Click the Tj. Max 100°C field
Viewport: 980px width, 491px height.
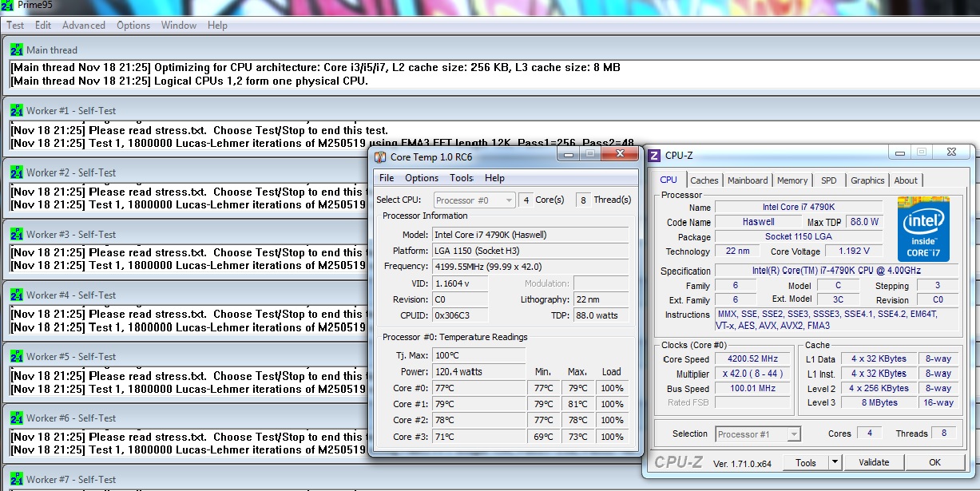pyautogui.click(x=479, y=355)
